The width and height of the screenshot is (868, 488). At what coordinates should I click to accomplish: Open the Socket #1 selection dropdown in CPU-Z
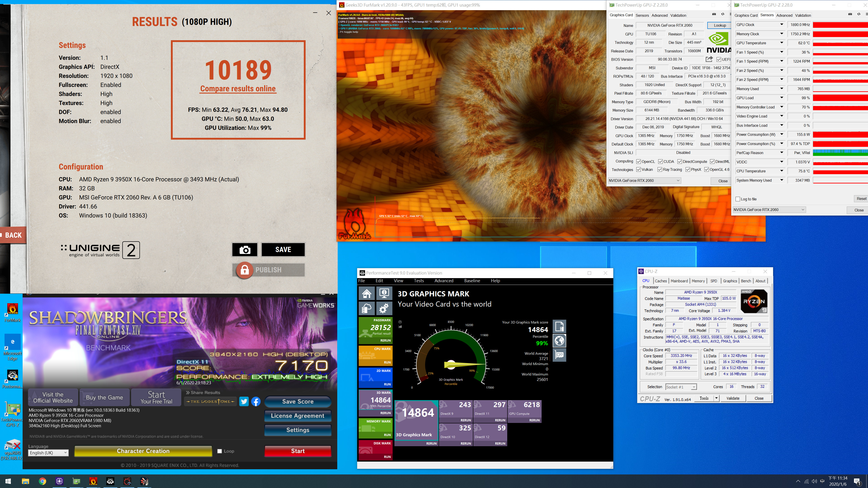point(681,387)
